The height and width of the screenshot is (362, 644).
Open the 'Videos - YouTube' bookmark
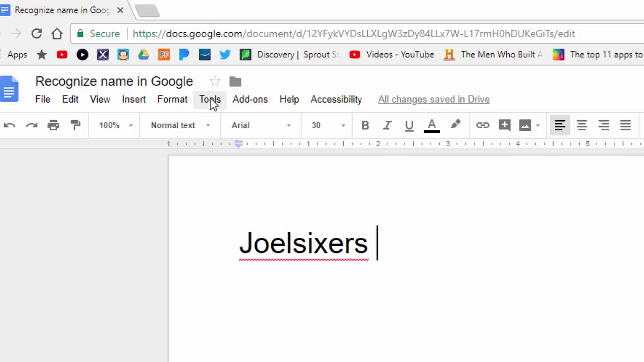(392, 55)
